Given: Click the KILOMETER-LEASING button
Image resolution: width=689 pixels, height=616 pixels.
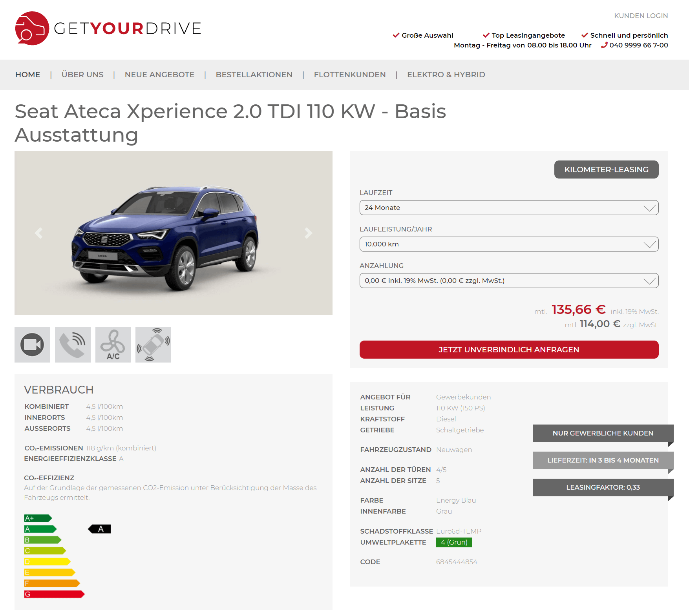Looking at the screenshot, I should 606,169.
